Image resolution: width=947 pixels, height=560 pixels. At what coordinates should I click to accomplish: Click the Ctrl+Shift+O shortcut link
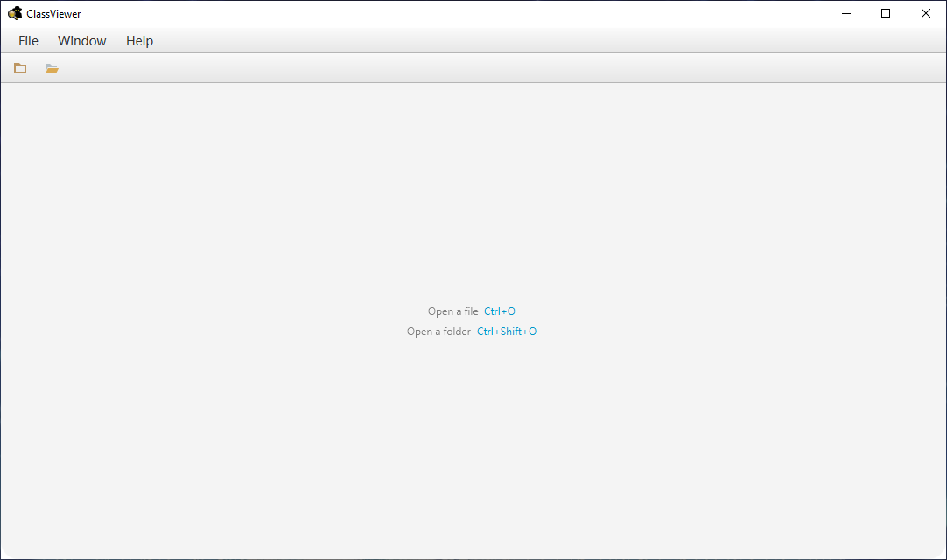pyautogui.click(x=507, y=332)
